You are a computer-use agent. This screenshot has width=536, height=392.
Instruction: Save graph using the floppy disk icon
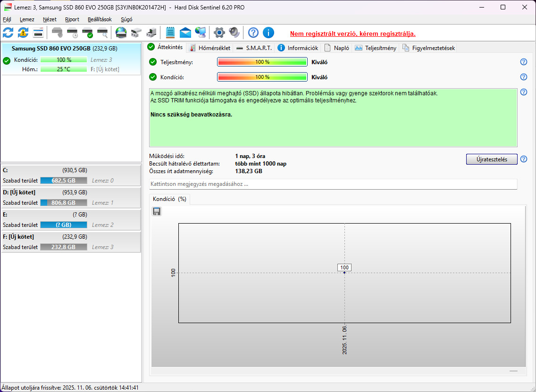click(x=157, y=211)
